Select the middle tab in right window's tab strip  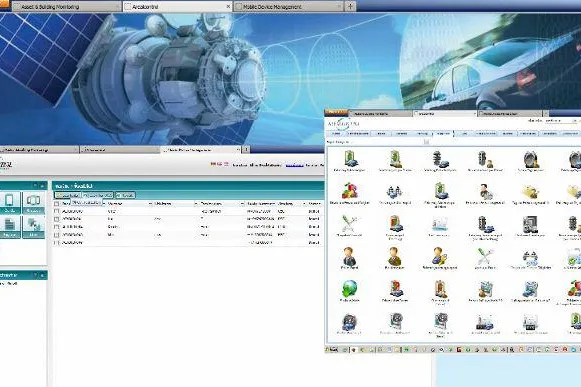(445, 113)
